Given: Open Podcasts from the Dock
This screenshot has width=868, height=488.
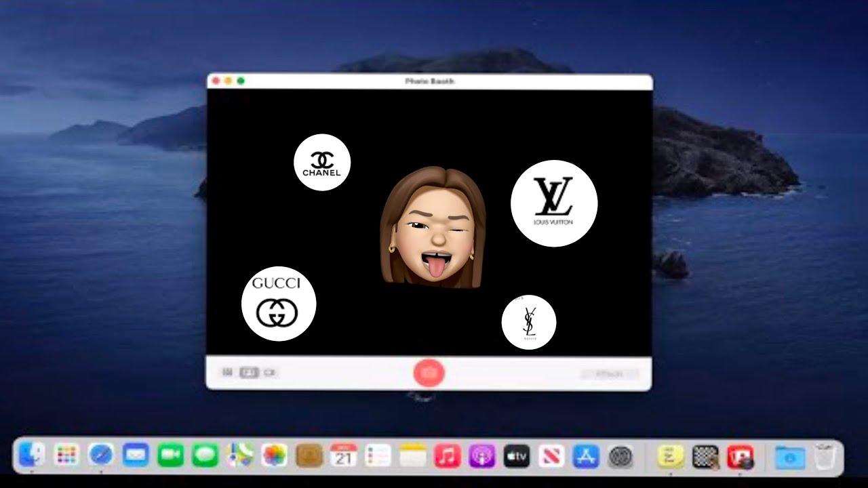Looking at the screenshot, I should coord(482,455).
